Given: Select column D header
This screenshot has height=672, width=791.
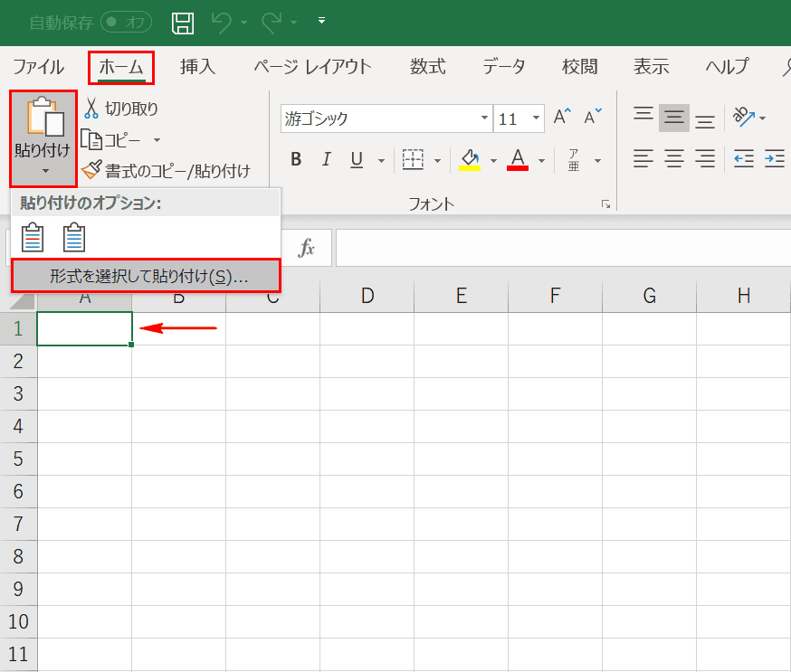Looking at the screenshot, I should [x=367, y=296].
